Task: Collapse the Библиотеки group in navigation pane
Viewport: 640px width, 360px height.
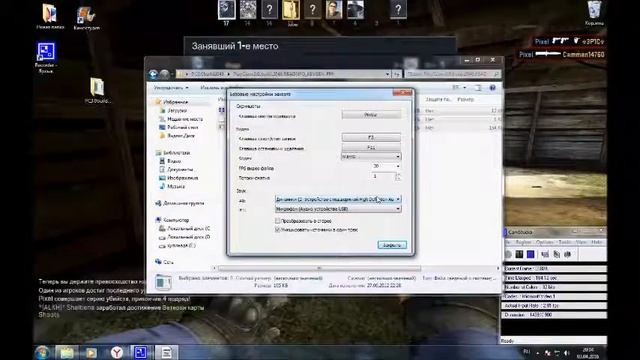Action: [173, 153]
